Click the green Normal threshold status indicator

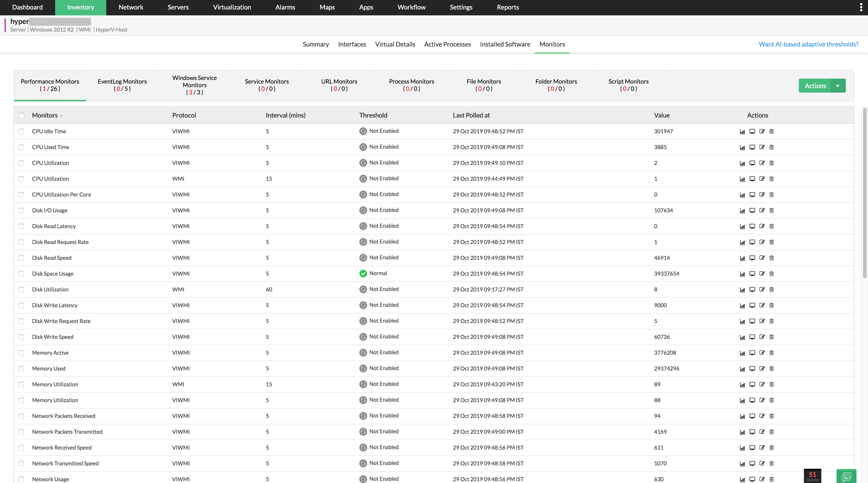(x=363, y=274)
